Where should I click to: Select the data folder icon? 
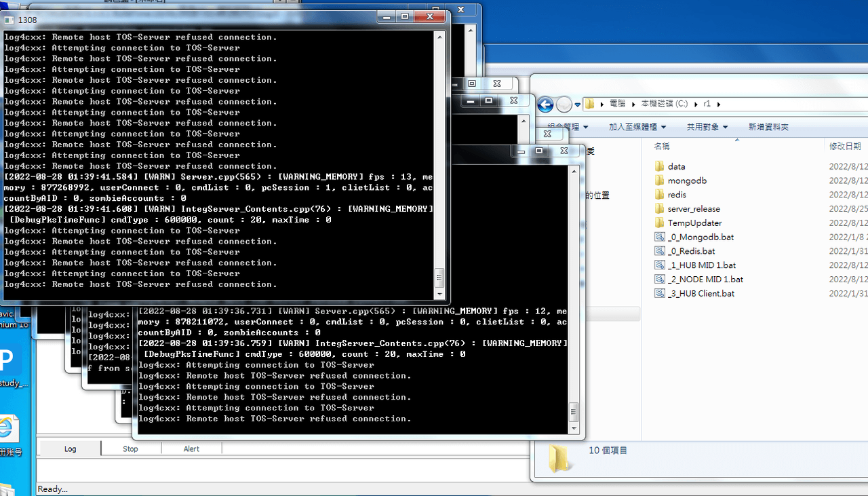pyautogui.click(x=660, y=166)
